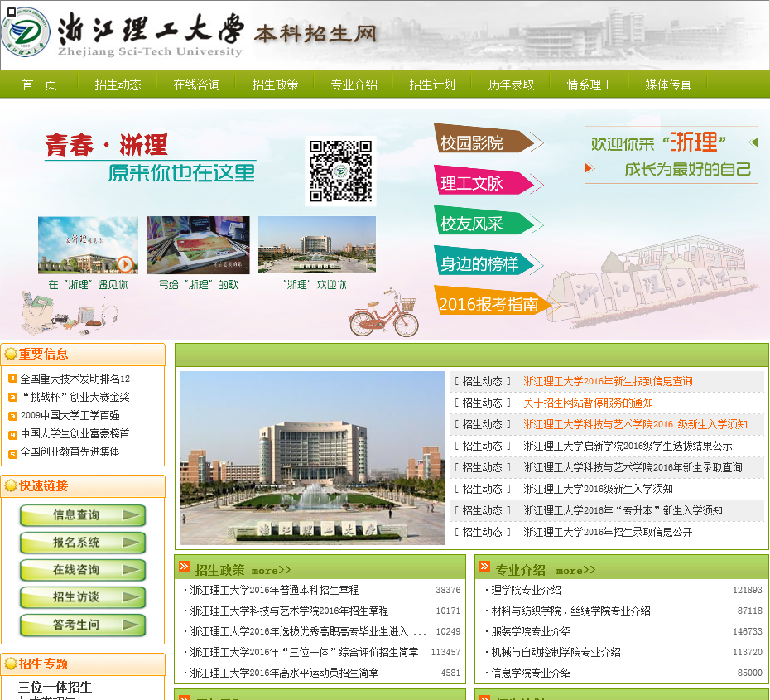Screen dimensions: 770x700
Task: Click numbered bullet 5 beside 全国创业教育先进集体
Action: click(12, 453)
